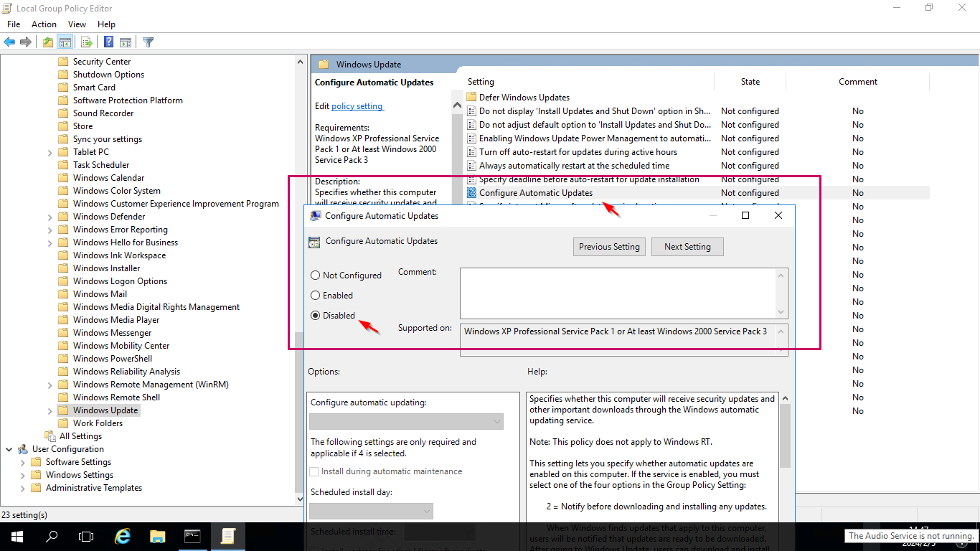Screen dimensions: 980x551
Task: Click the Windows Update folder icon in tree
Action: click(63, 410)
